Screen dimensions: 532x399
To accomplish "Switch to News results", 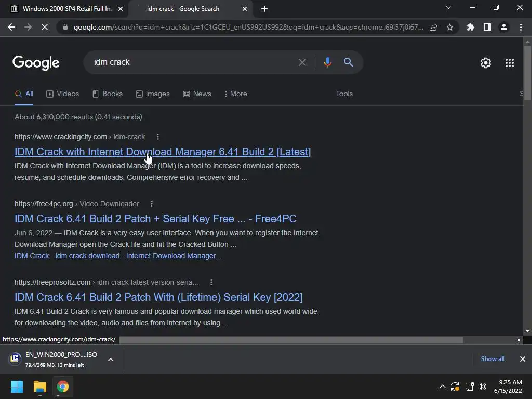I will (x=197, y=94).
